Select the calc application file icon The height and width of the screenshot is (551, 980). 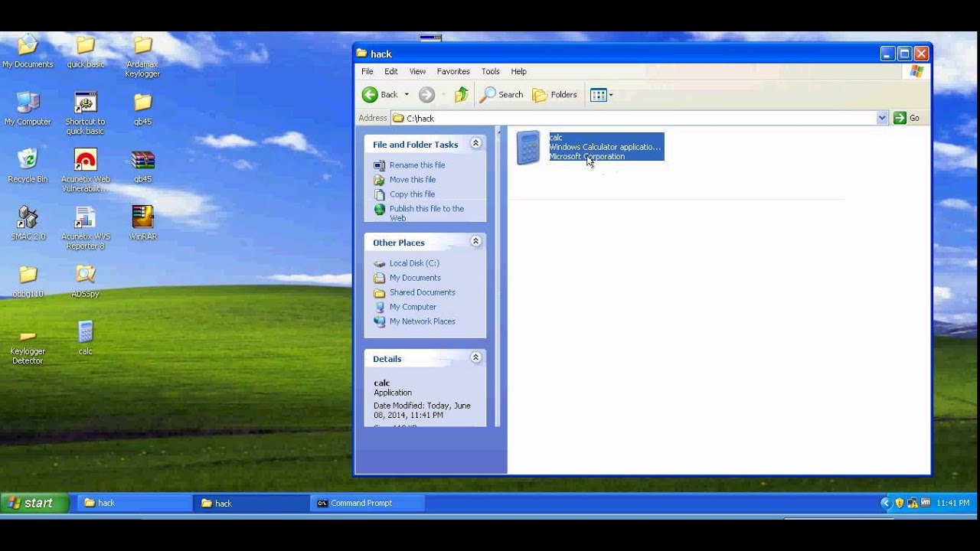point(528,148)
